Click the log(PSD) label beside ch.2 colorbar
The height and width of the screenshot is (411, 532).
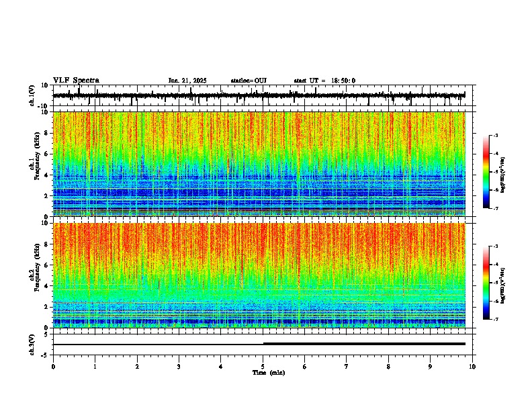point(502,285)
